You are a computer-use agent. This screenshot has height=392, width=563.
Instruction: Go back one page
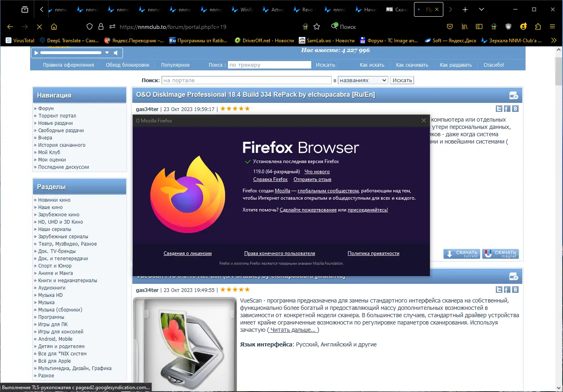[10, 27]
